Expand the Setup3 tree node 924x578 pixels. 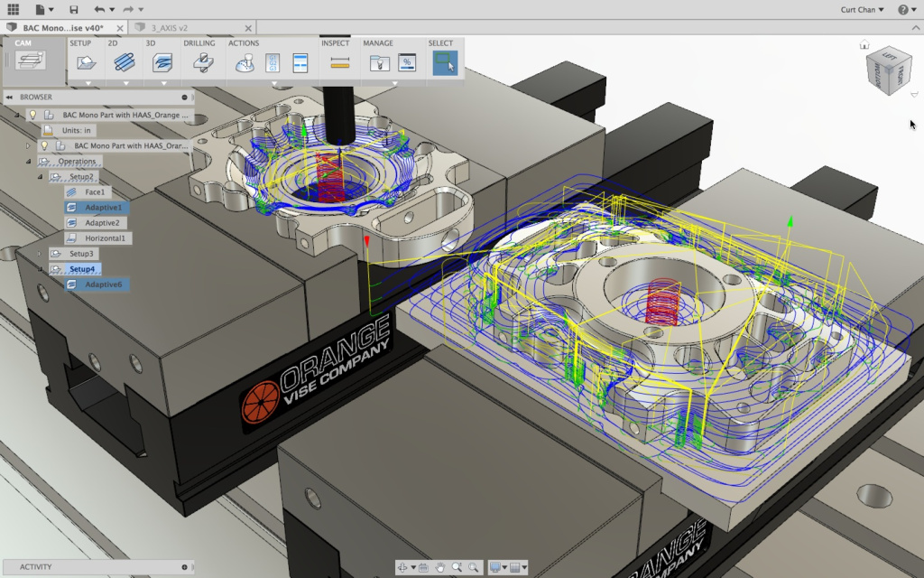40,254
